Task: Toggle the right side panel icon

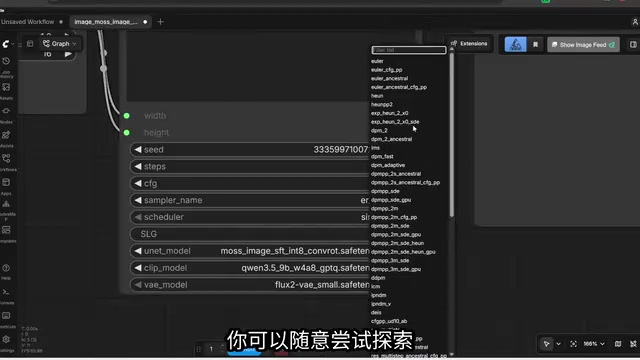Action: tap(633, 44)
